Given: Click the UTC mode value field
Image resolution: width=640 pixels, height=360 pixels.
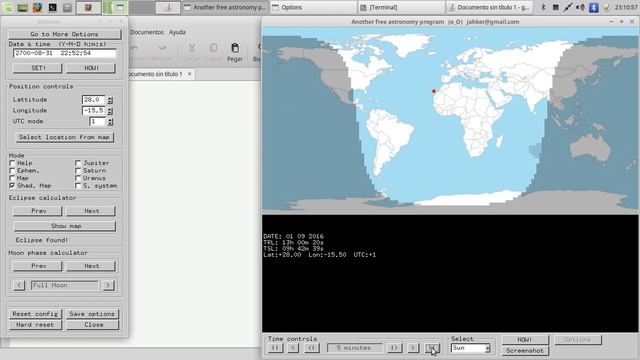Looking at the screenshot, I should (x=97, y=122).
